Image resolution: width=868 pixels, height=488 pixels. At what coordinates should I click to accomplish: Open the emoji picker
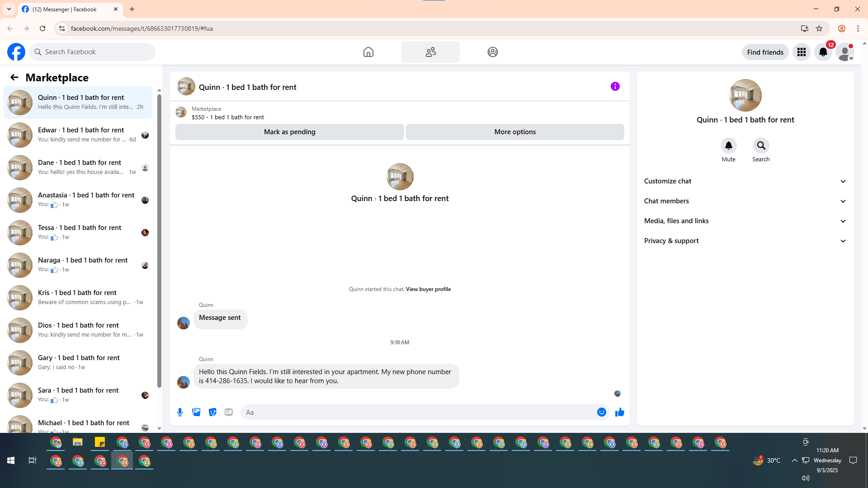601,412
